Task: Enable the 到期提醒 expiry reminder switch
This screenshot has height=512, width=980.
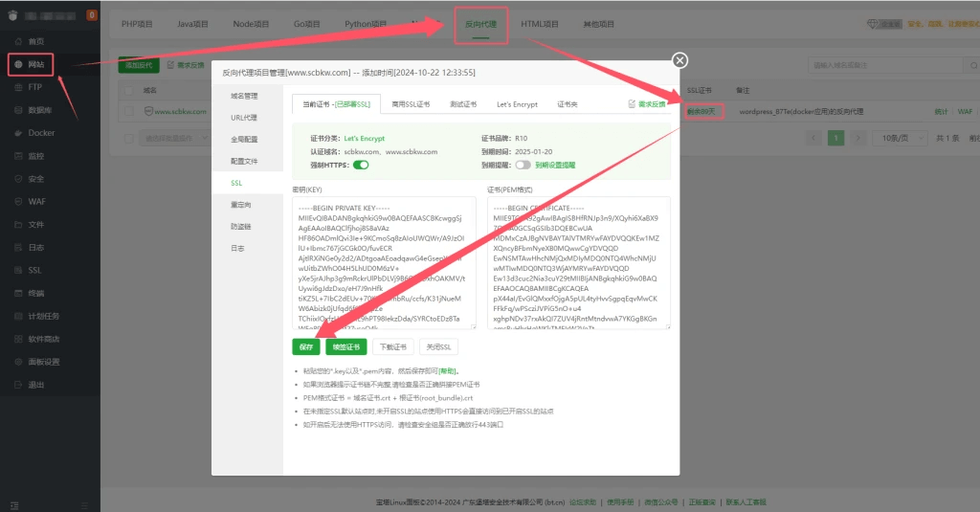Action: pos(523,165)
